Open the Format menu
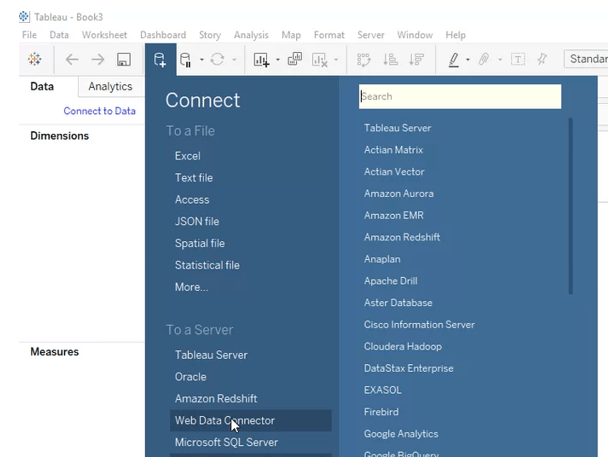This screenshot has width=608, height=465. [x=329, y=35]
